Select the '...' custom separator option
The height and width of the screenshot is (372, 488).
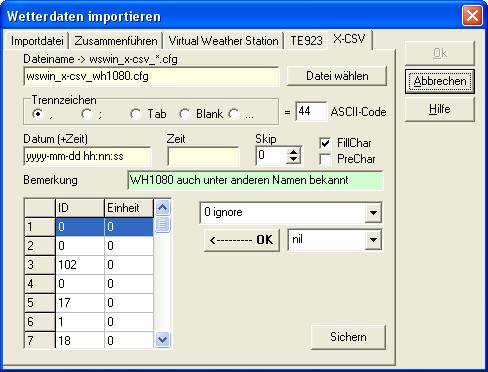(x=234, y=114)
